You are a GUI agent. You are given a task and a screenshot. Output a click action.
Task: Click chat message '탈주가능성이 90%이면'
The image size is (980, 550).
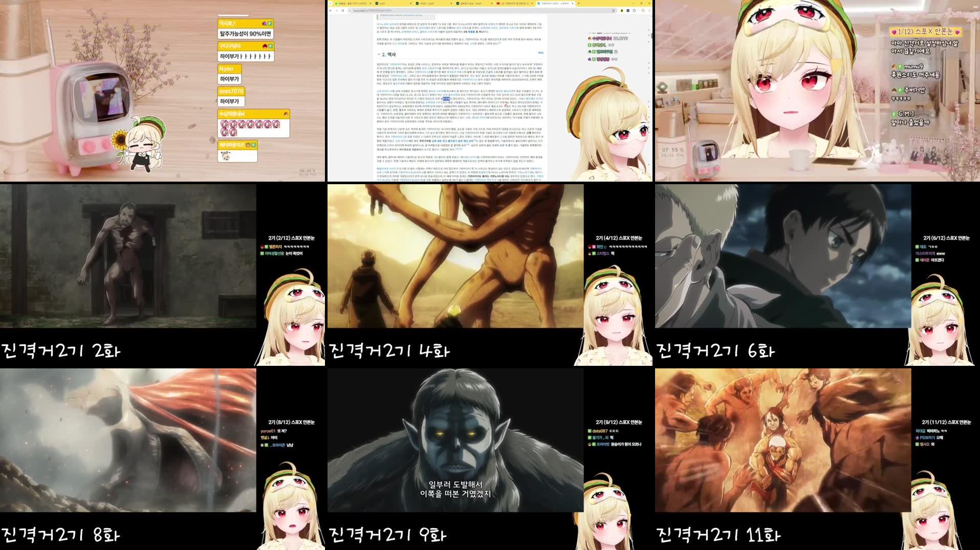point(245,34)
